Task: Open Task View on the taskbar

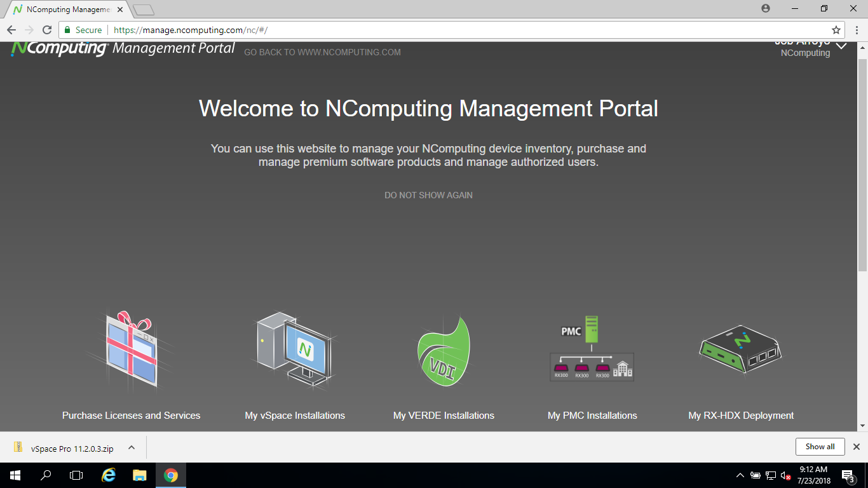Action: coord(76,475)
